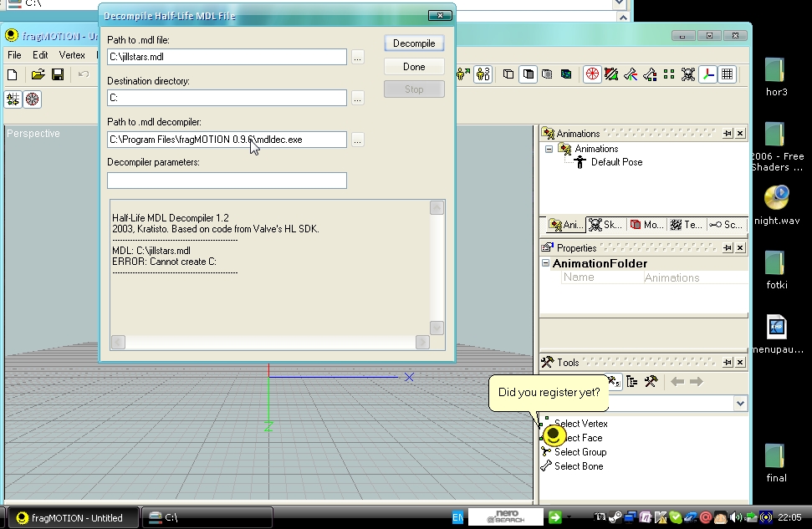Open the Tools panel dropdown list
Viewport: 812px width, 529px height.
tap(739, 404)
